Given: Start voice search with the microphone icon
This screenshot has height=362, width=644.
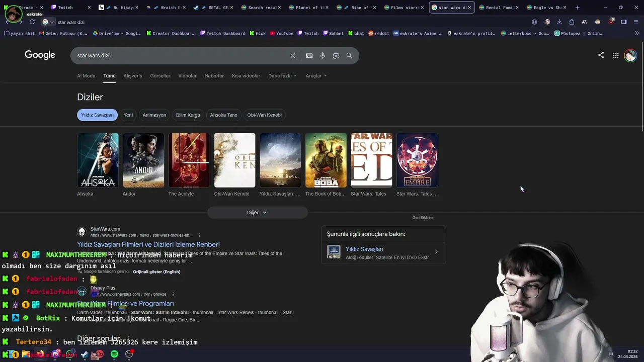Looking at the screenshot, I should pyautogui.click(x=323, y=56).
